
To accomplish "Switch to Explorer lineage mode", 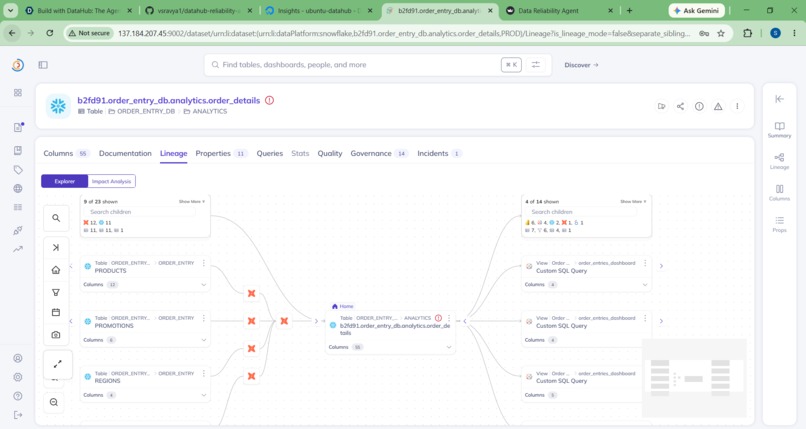I will [x=65, y=181].
